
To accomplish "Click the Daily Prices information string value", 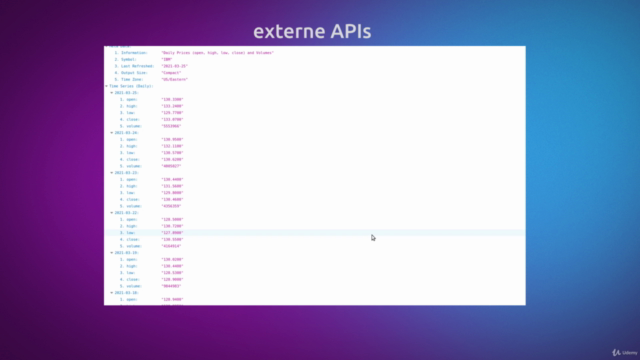I will tap(218, 53).
